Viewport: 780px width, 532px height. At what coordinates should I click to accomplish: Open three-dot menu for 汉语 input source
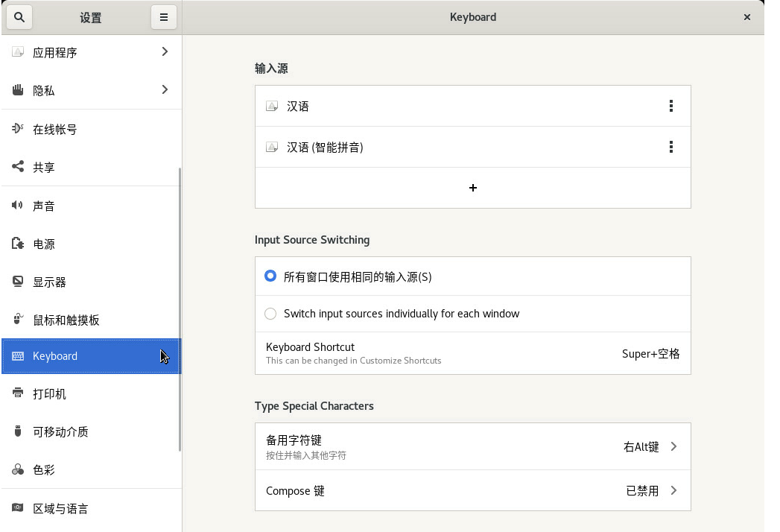pos(670,106)
